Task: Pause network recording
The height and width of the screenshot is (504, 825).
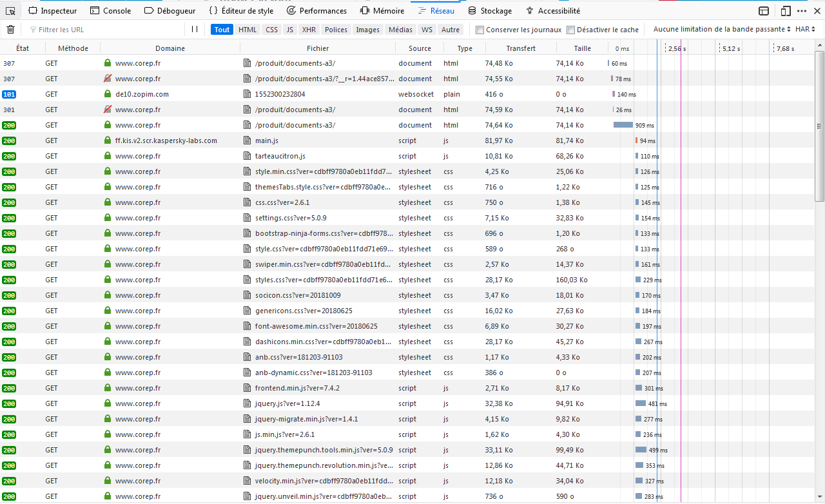Action: [195, 30]
